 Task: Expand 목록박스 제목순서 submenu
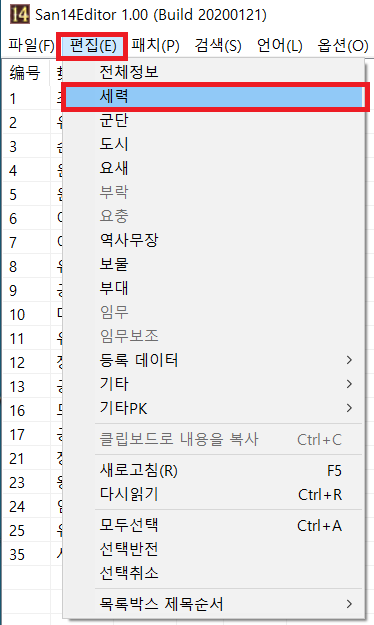tap(215, 604)
